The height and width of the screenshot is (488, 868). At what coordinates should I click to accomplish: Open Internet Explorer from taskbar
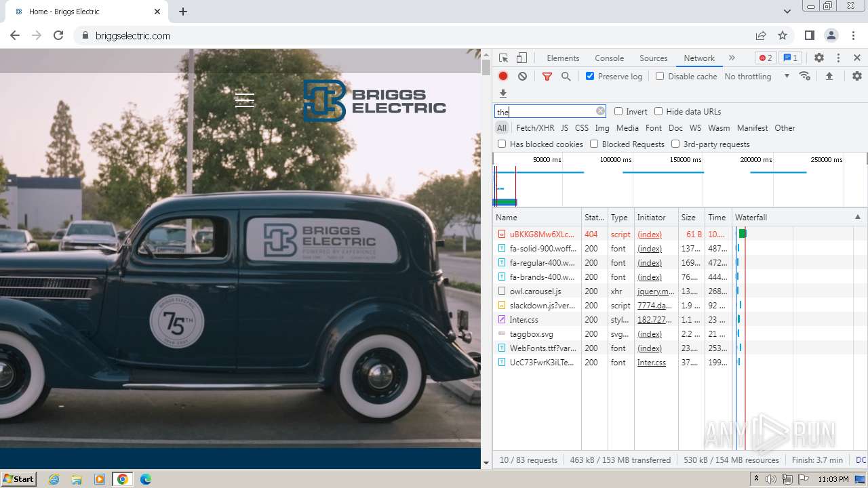(x=54, y=479)
